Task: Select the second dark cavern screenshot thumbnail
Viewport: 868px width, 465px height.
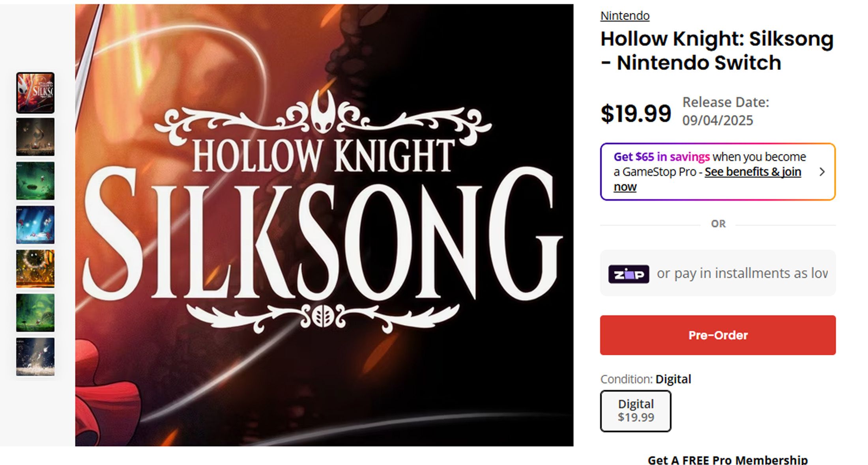Action: pos(35,137)
